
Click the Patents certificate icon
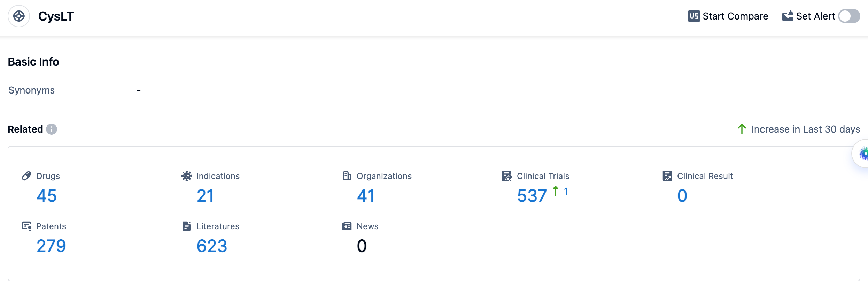26,226
